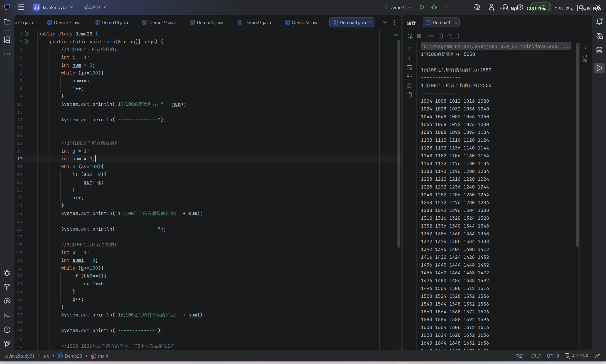Image resolution: width=606 pixels, height=364 pixels.
Task: Click the CRLF line separator label
Action: click(x=535, y=356)
